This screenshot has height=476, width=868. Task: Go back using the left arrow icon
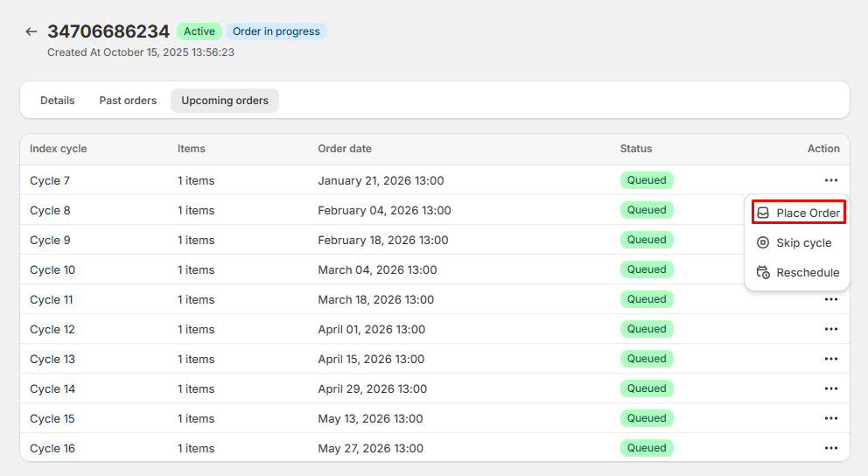pos(31,31)
